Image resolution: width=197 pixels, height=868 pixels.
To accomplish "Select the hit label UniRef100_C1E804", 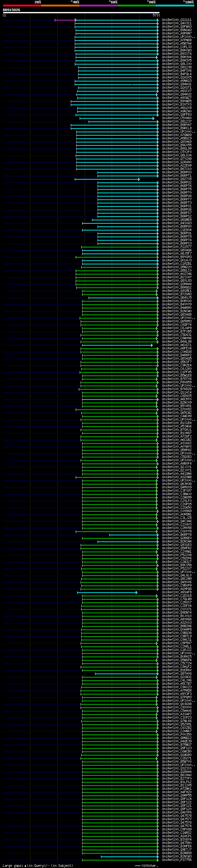I will (177, 230).
